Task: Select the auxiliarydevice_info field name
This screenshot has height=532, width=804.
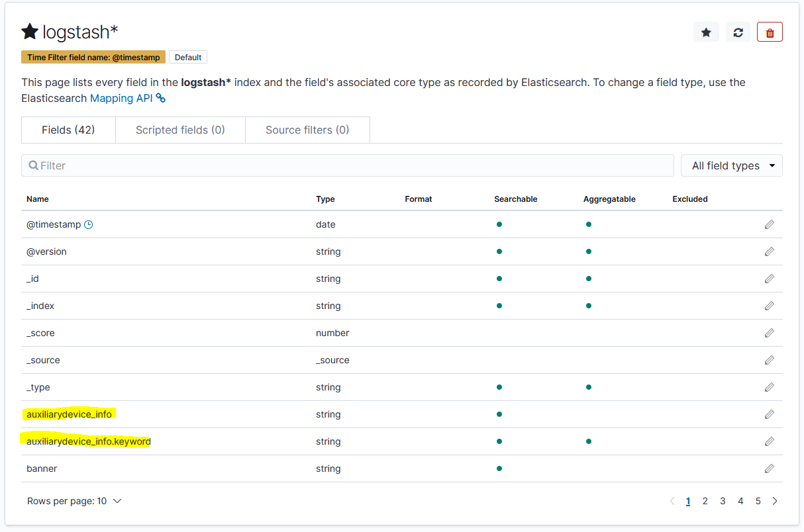Action: pyautogui.click(x=69, y=414)
